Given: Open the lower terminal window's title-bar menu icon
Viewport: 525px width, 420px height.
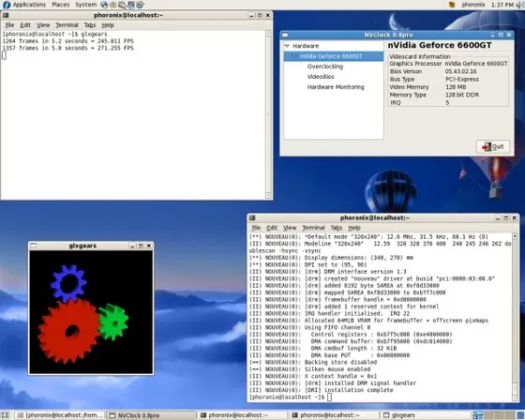Looking at the screenshot, I should point(252,218).
